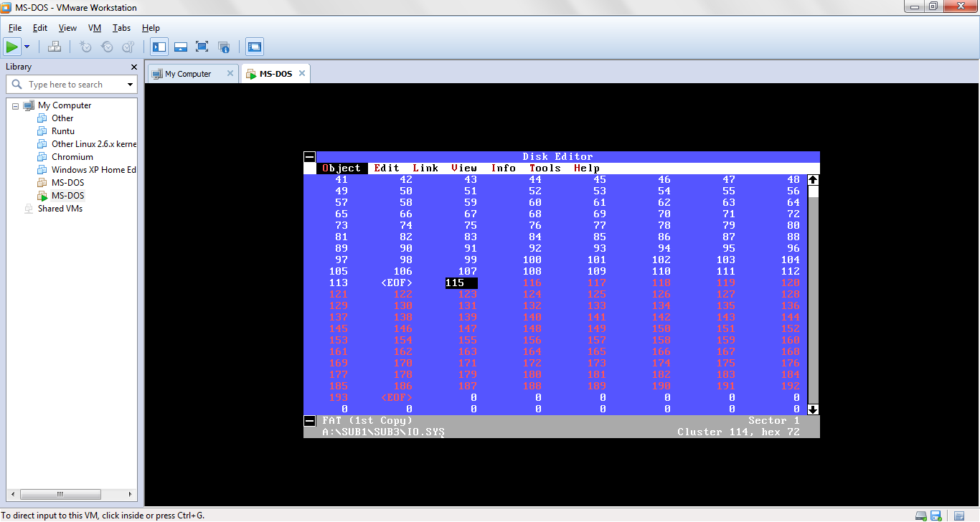Screen dimensions: 980x522
Task: Close the MS-DOS tab
Action: click(302, 73)
